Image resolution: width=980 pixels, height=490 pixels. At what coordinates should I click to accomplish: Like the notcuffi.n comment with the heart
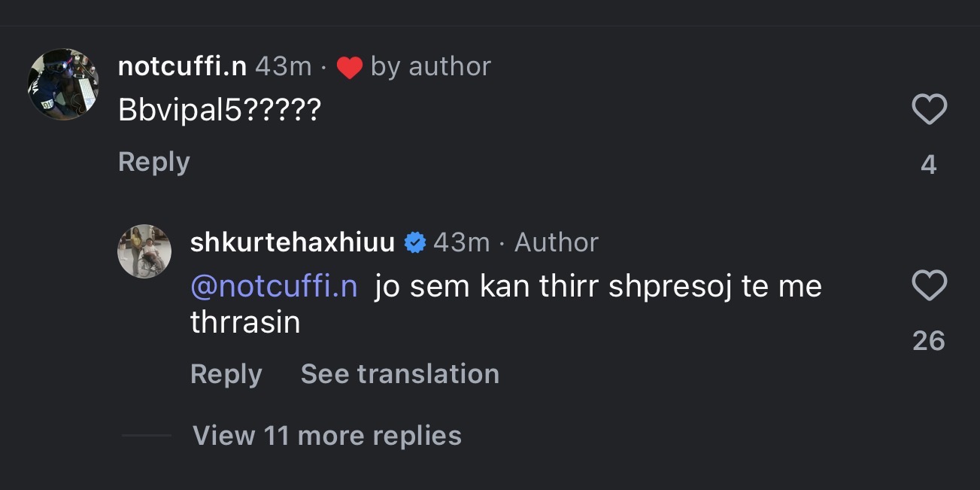(x=929, y=111)
